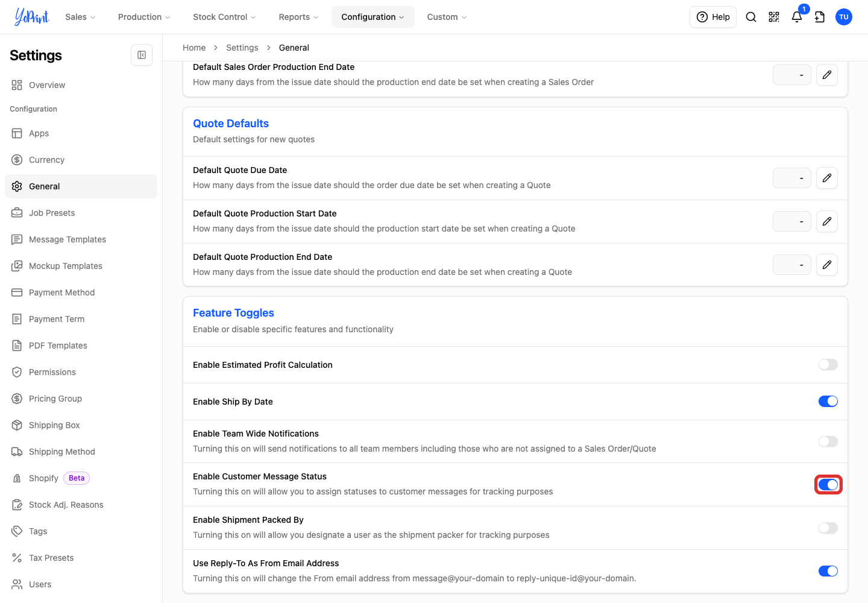Open the QR code scanner icon

tap(774, 17)
